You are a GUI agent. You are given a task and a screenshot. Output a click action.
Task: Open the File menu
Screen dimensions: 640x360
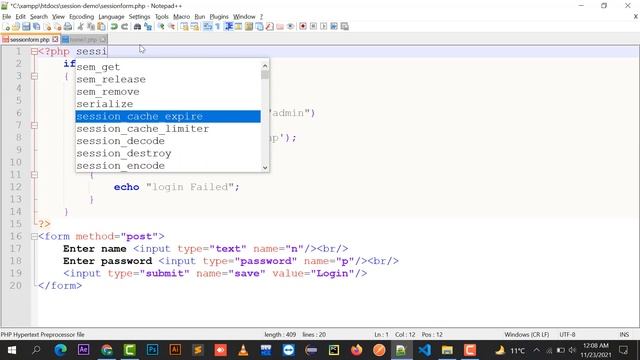point(7,17)
